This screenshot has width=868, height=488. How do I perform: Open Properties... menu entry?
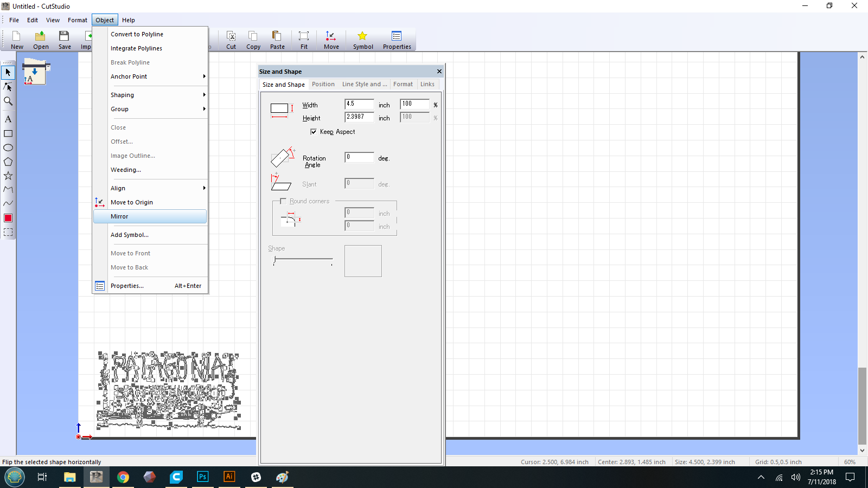(x=150, y=286)
